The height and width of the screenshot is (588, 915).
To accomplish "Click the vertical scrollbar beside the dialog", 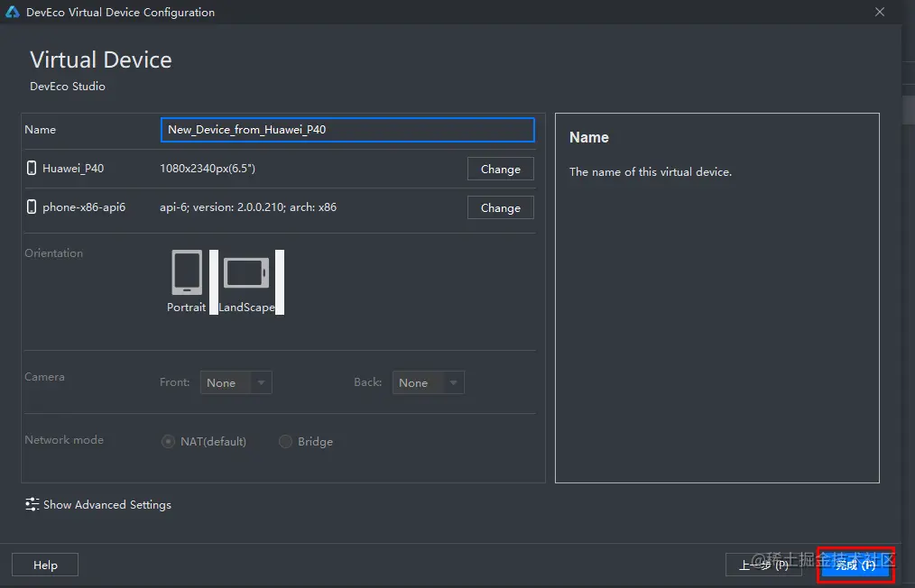I will click(909, 110).
